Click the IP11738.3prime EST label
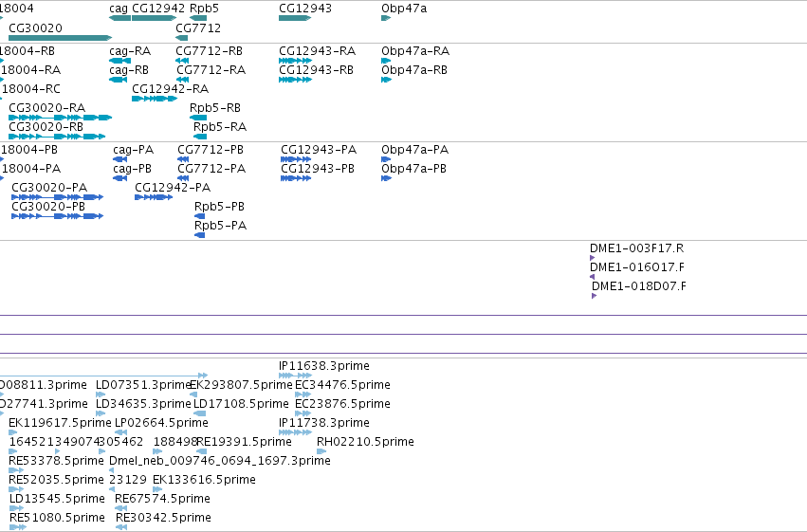 [x=324, y=423]
